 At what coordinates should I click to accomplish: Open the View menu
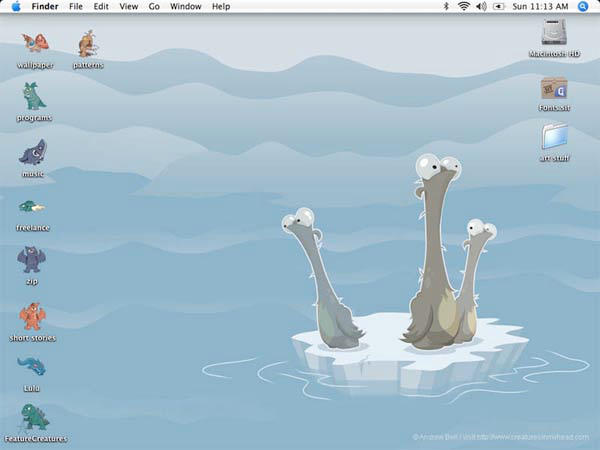(129, 7)
